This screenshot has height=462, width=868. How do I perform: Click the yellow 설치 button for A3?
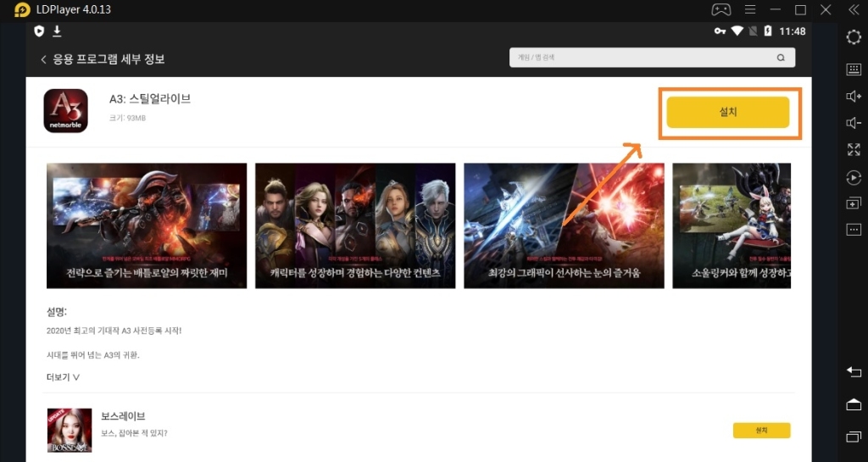click(727, 112)
